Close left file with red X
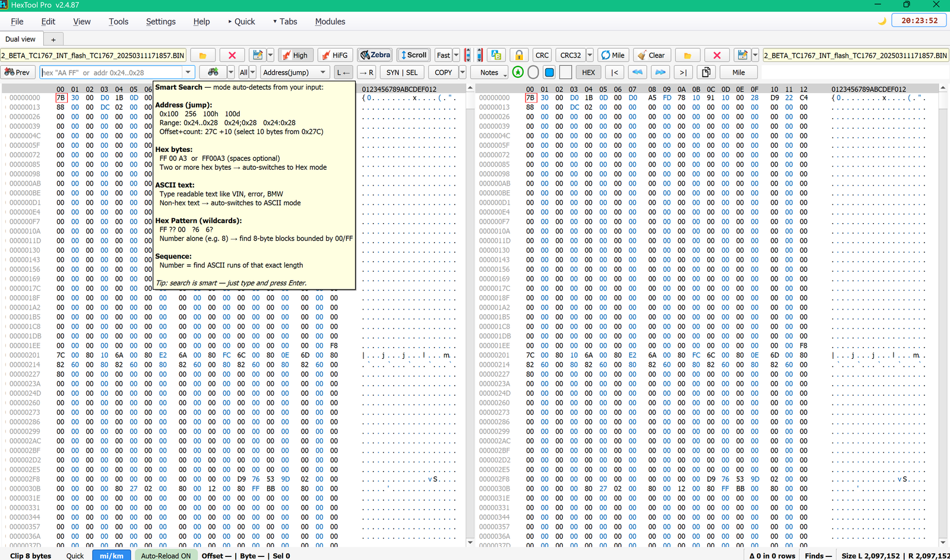The height and width of the screenshot is (560, 950). pyautogui.click(x=232, y=55)
